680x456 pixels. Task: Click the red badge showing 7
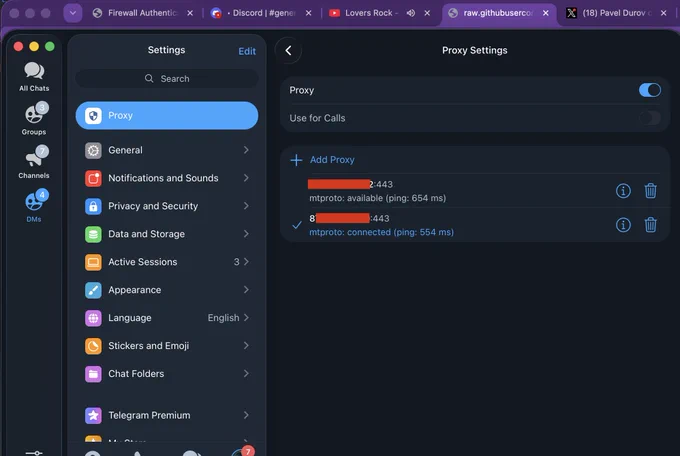[x=248, y=451]
